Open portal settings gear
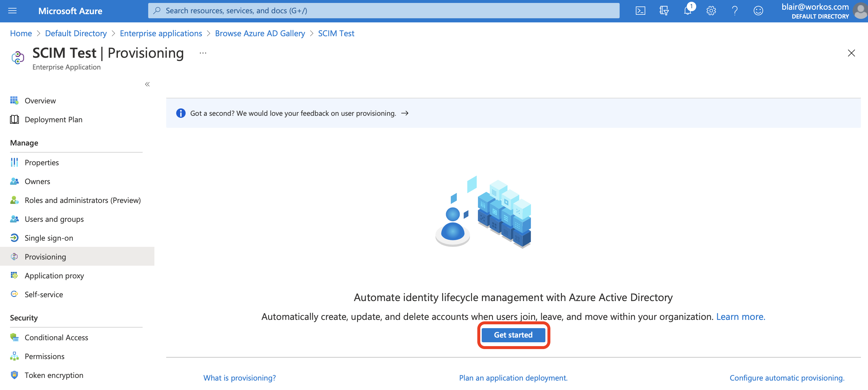Image resolution: width=868 pixels, height=390 pixels. coord(711,11)
